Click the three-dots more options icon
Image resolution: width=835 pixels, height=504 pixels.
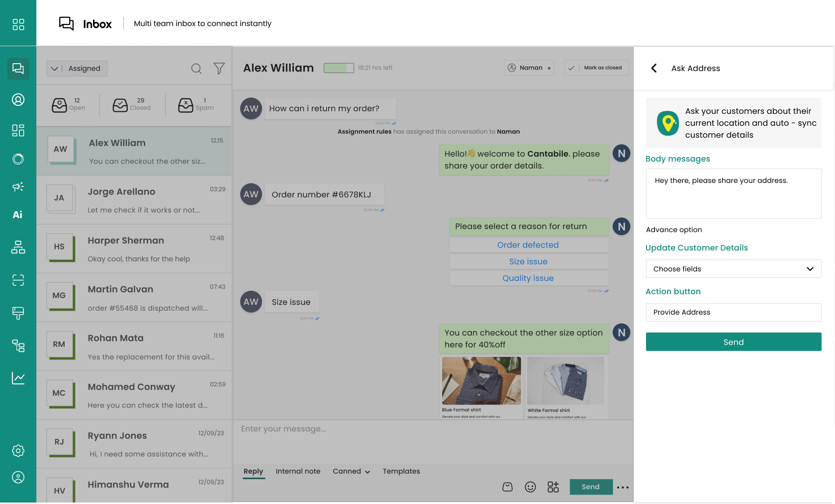[x=623, y=487]
